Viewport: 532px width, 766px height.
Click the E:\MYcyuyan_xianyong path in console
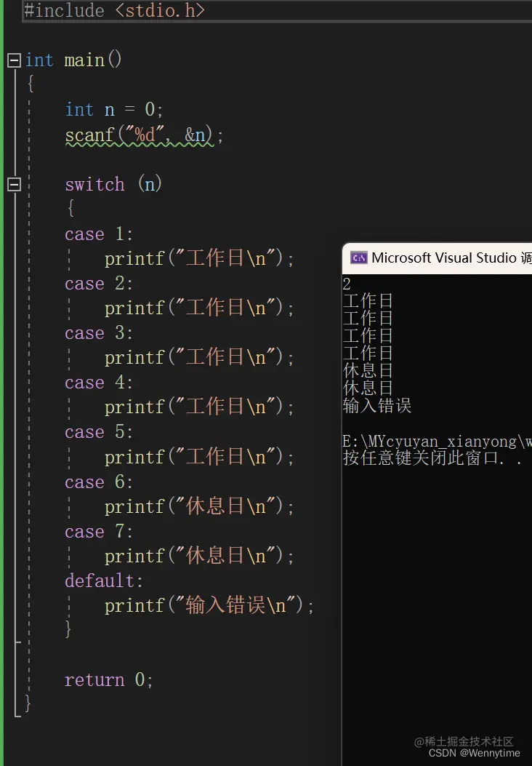click(438, 441)
